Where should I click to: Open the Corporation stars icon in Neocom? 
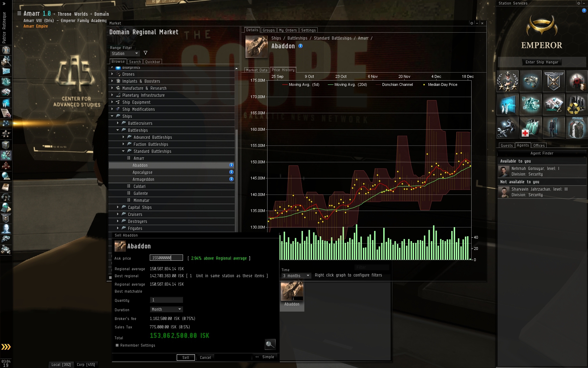click(x=6, y=134)
